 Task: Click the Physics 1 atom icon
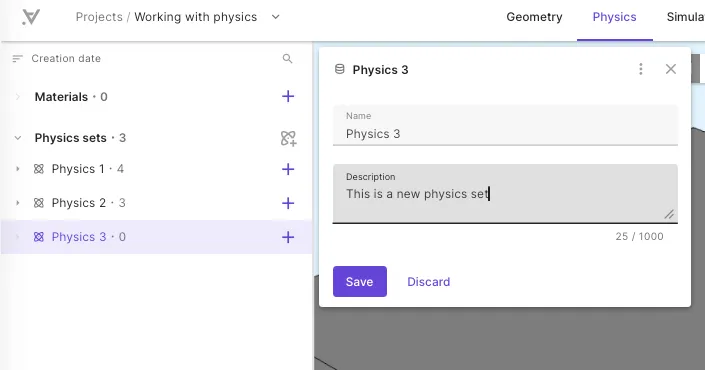tap(39, 169)
